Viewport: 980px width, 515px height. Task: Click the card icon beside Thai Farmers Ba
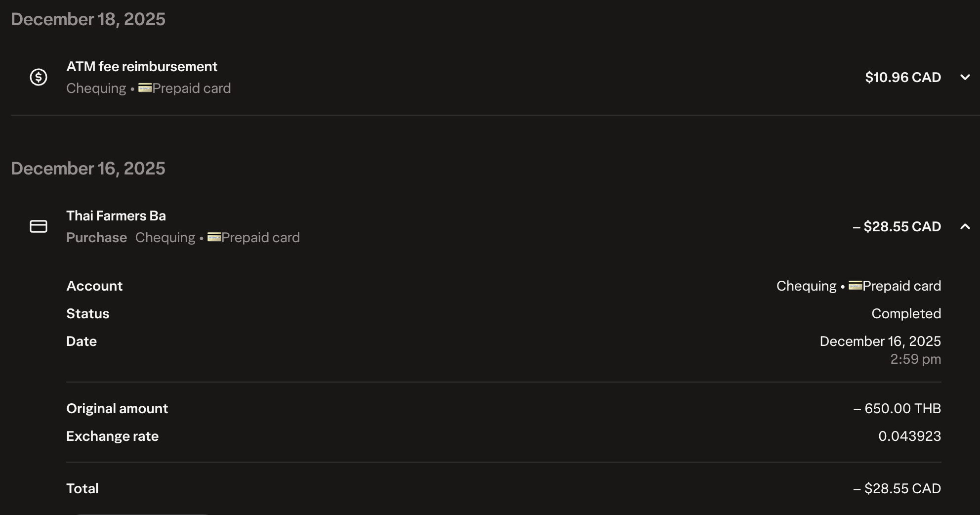[39, 226]
